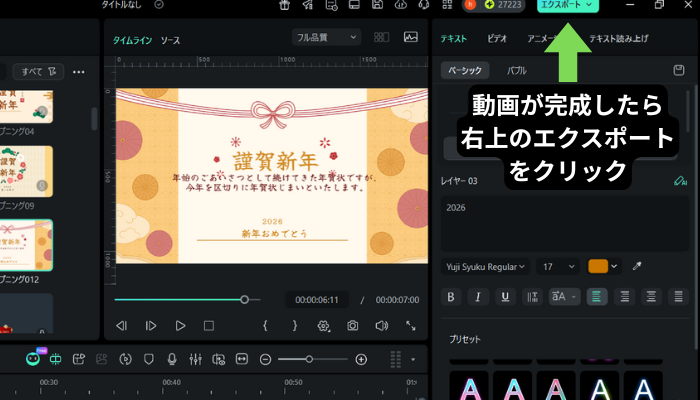Toggle italic text formatting

(x=478, y=297)
